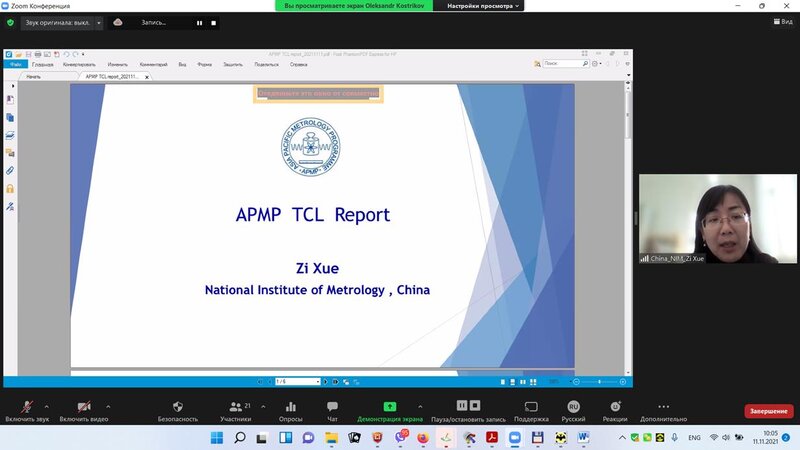
Task: Open the Участники participants panel
Action: pyautogui.click(x=235, y=408)
